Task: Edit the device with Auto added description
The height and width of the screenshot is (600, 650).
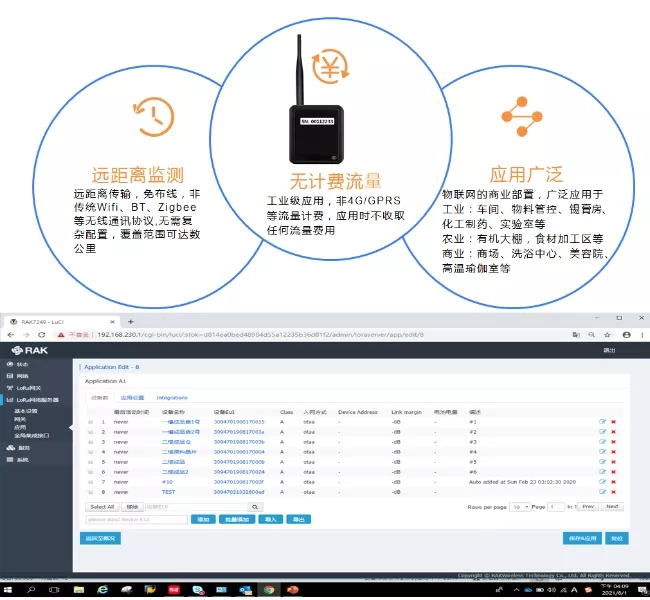Action: (x=602, y=482)
